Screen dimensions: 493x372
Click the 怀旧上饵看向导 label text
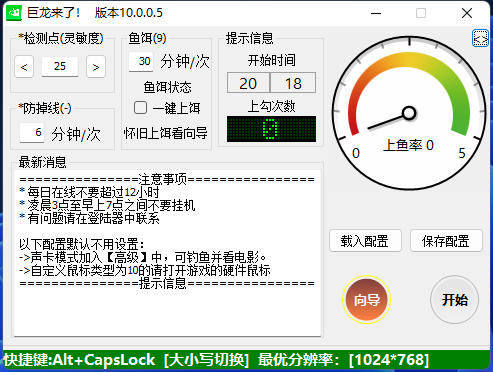tap(166, 133)
